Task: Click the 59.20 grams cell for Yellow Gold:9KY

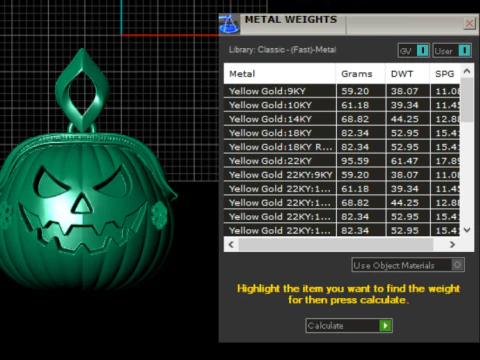Action: click(361, 91)
